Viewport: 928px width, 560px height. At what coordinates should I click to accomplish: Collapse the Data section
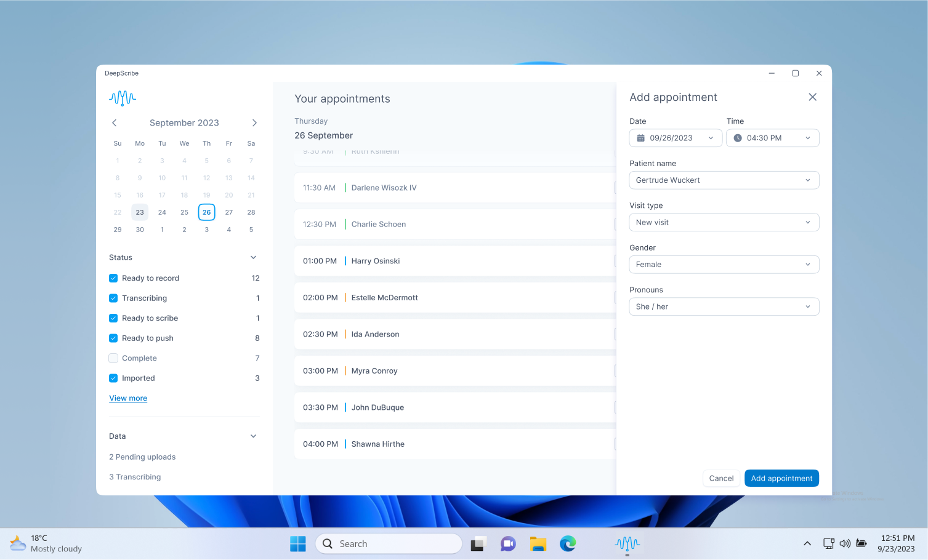click(253, 436)
